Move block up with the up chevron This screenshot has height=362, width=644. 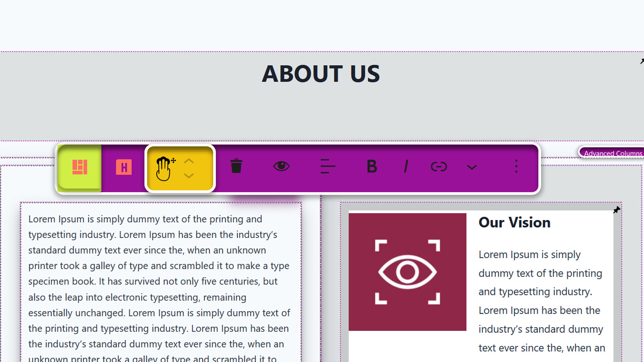189,161
